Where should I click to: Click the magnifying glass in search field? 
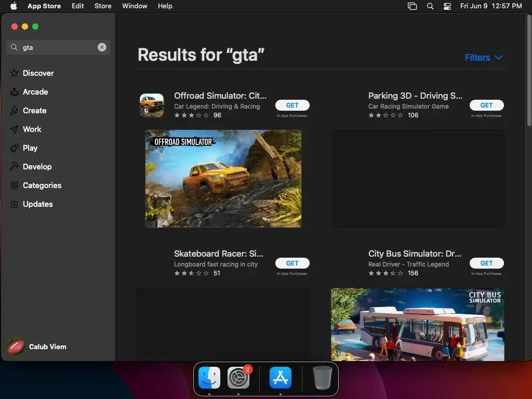click(14, 47)
